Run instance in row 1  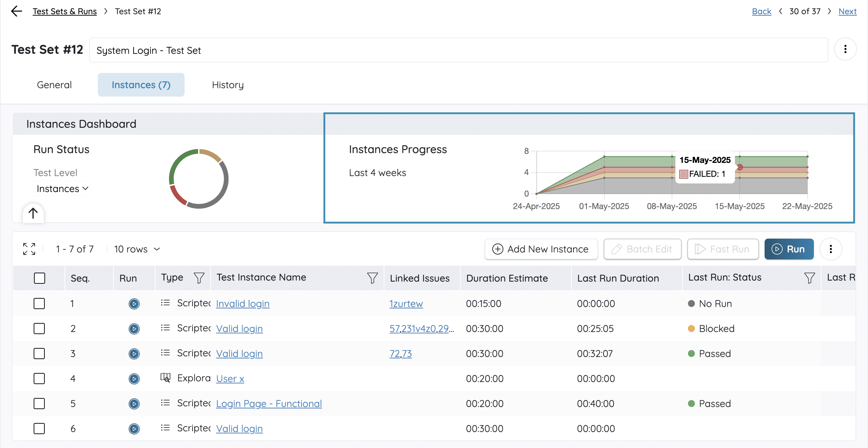pos(134,304)
